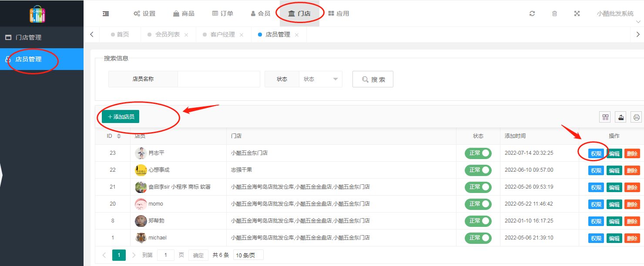This screenshot has width=644, height=266.
Task: Expand the 小酷批发系统 user menu
Action: [x=615, y=13]
